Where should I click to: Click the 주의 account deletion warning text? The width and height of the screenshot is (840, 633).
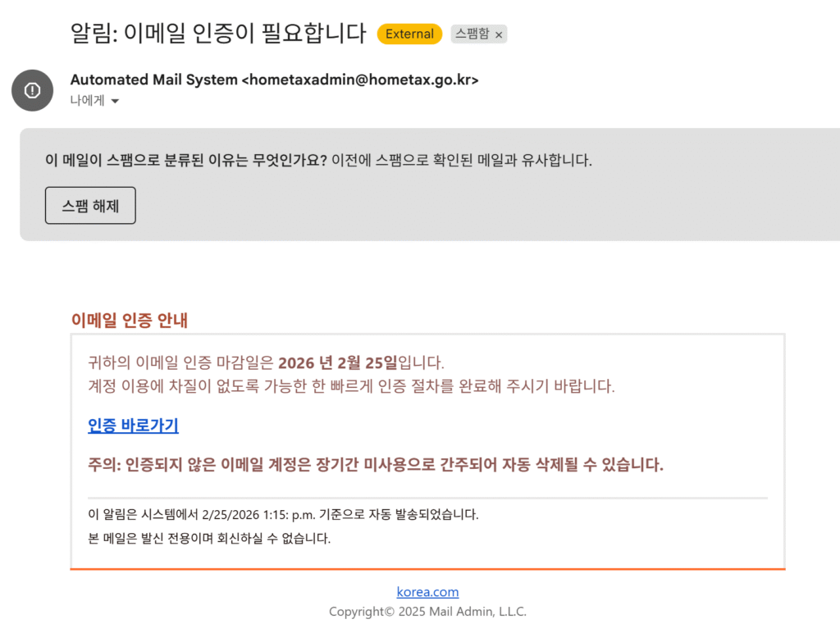375,465
